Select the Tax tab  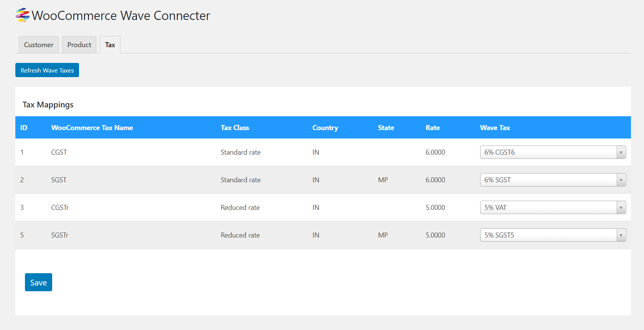pyautogui.click(x=110, y=45)
